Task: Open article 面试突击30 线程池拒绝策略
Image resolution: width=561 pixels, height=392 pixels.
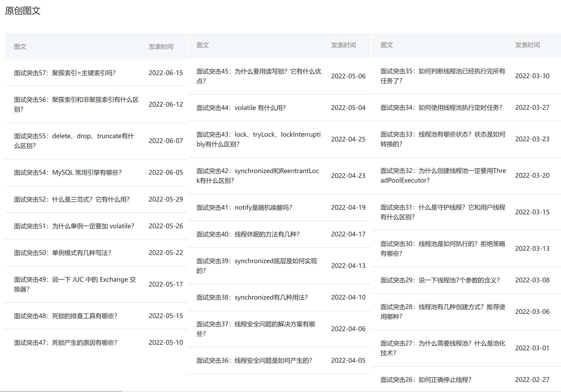Action: [x=443, y=248]
